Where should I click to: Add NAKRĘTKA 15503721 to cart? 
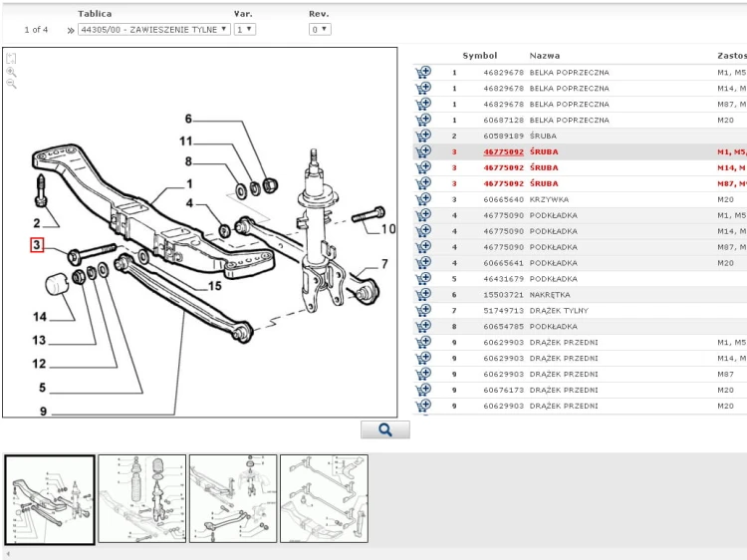click(423, 295)
